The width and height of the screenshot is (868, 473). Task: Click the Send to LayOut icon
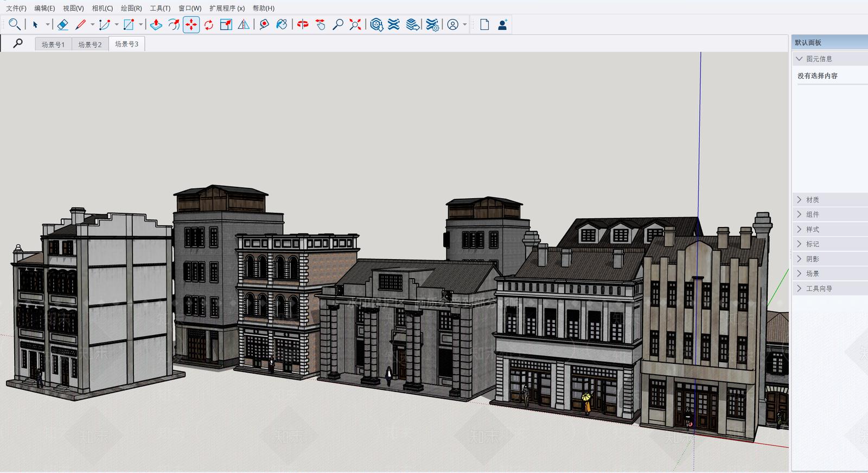[x=413, y=24]
